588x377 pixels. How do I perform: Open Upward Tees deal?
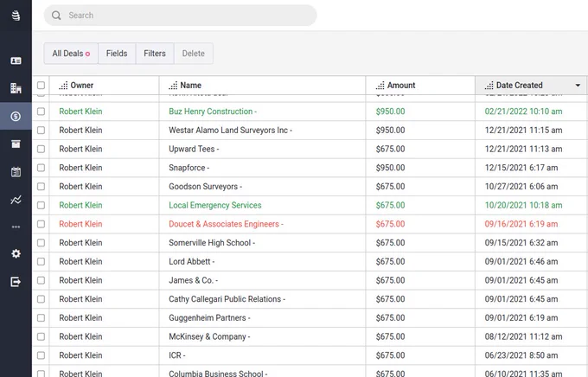tap(194, 149)
